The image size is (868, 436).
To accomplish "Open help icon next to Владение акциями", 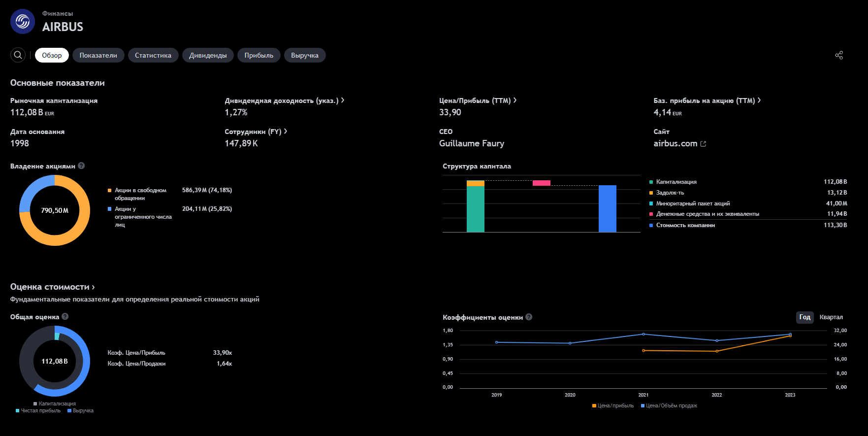I will pos(81,166).
